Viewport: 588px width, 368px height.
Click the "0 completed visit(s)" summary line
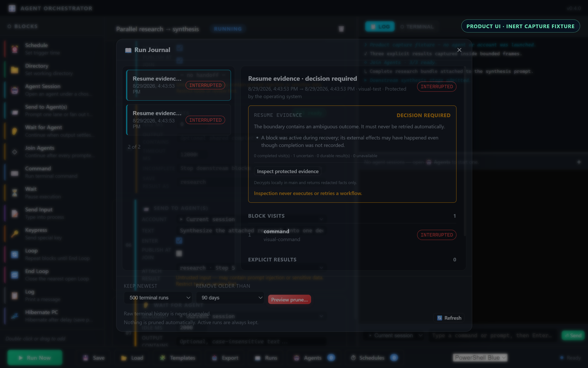315,156
